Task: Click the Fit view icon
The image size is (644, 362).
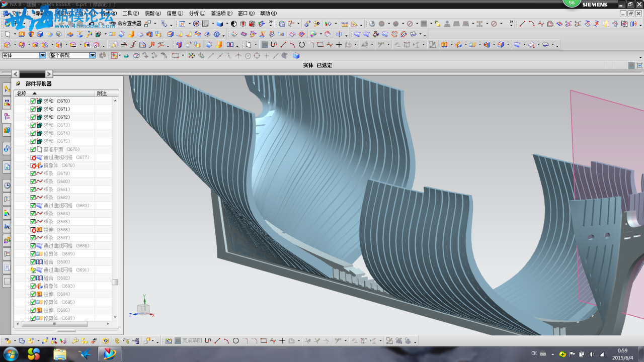Action: [x=182, y=24]
